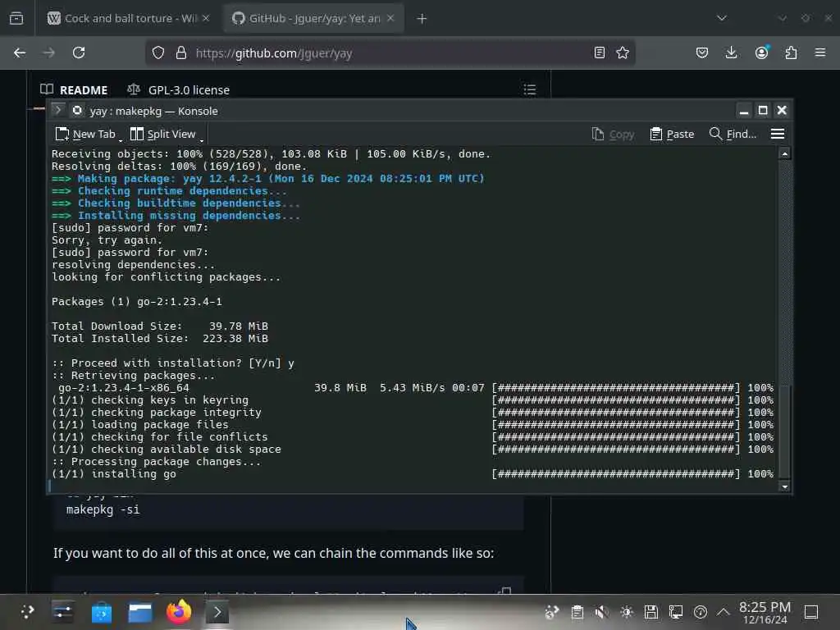This screenshot has width=840, height=630.
Task: Open muted audio volume tray icon
Action: click(601, 612)
